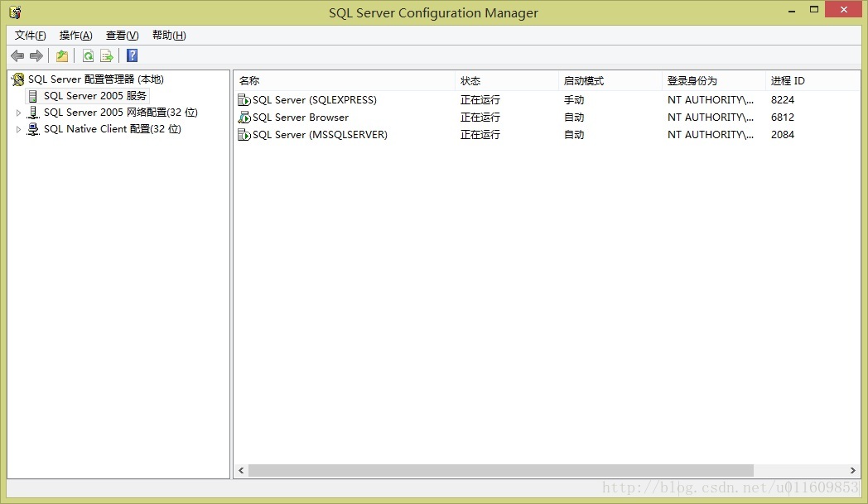Expand SQL Native Client 配置(32 位) node

pos(18,129)
